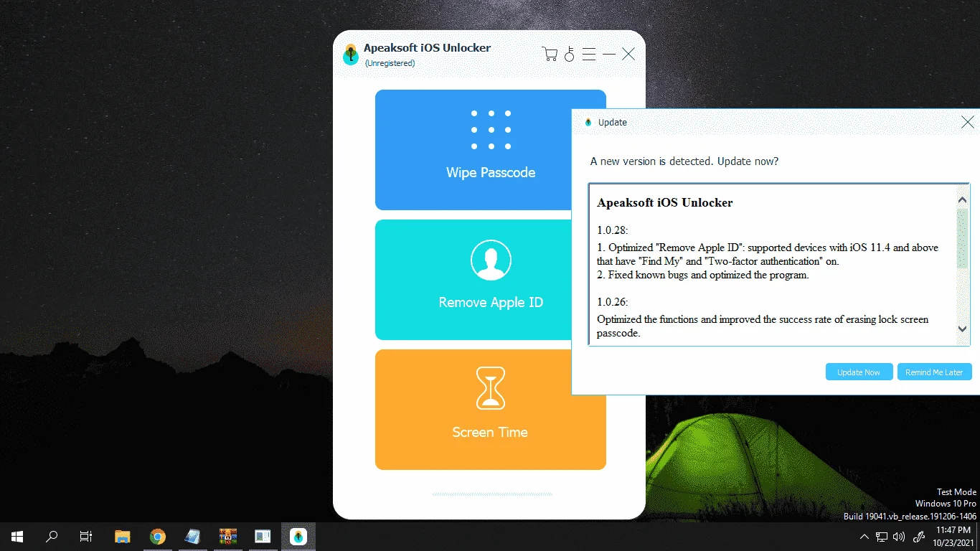The height and width of the screenshot is (551, 980).
Task: Click 'Fixed known bugs and optimized' line
Action: (x=703, y=275)
